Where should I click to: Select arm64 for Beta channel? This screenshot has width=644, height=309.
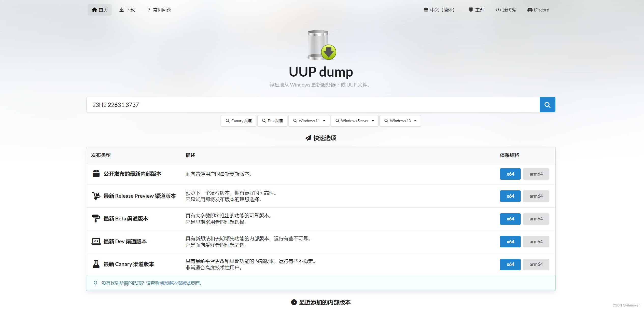coord(536,219)
